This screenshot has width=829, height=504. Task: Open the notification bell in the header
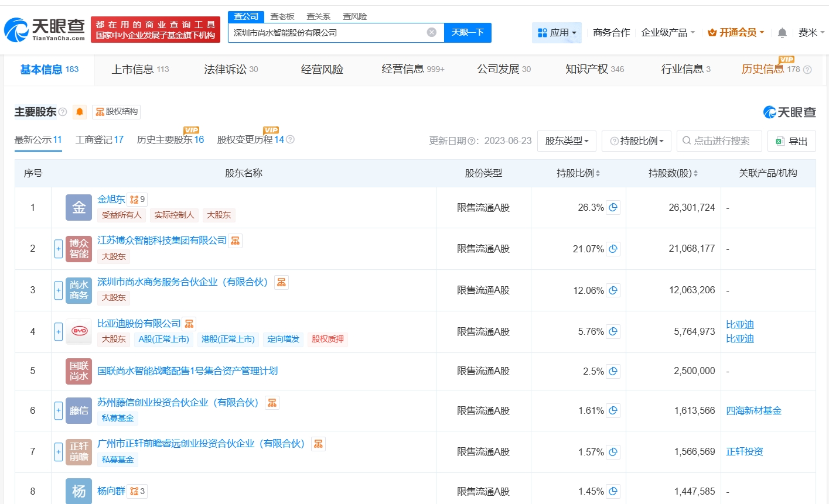point(782,33)
